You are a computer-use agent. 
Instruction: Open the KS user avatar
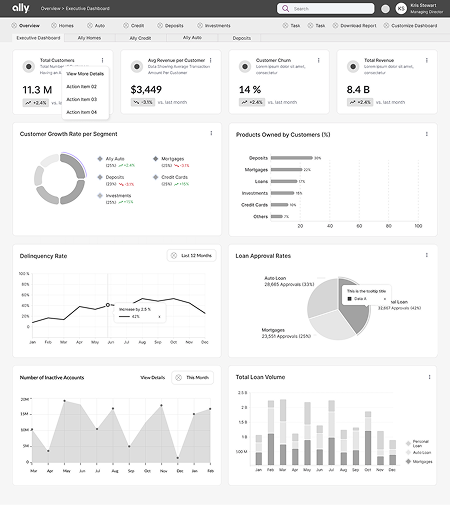pos(401,9)
